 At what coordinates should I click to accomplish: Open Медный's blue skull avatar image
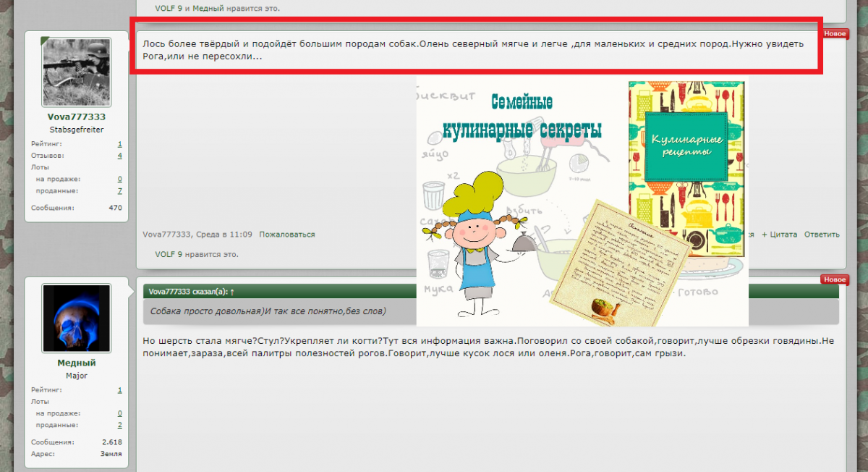[77, 318]
